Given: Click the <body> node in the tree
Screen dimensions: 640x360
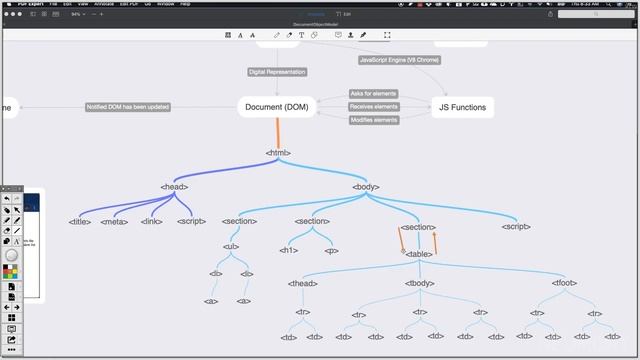Looking at the screenshot, I should [366, 187].
